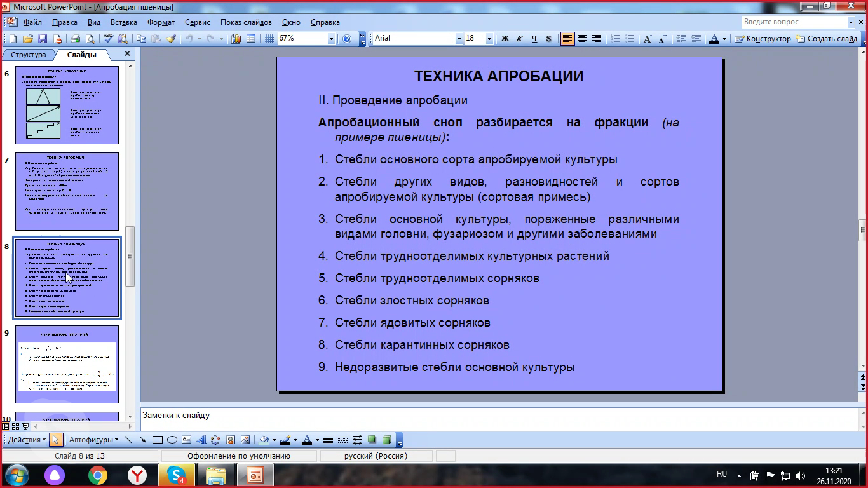The image size is (868, 488).
Task: Select the Line drawing tool
Action: [x=128, y=440]
